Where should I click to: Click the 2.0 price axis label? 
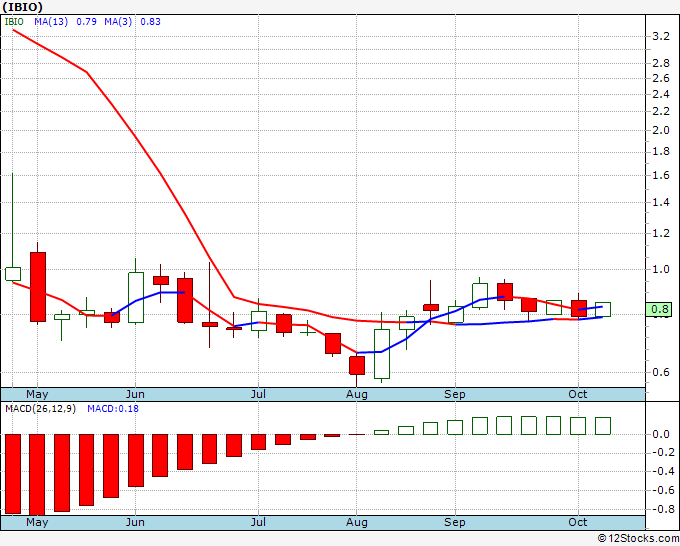click(x=661, y=130)
